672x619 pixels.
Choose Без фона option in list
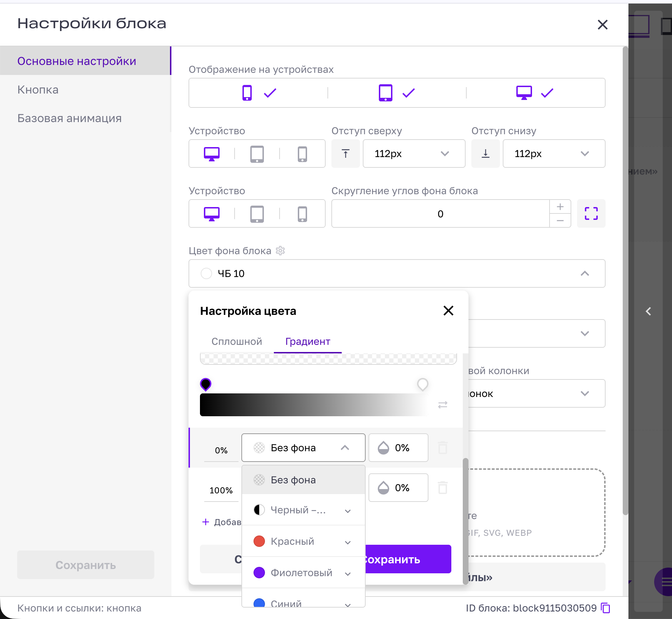304,480
